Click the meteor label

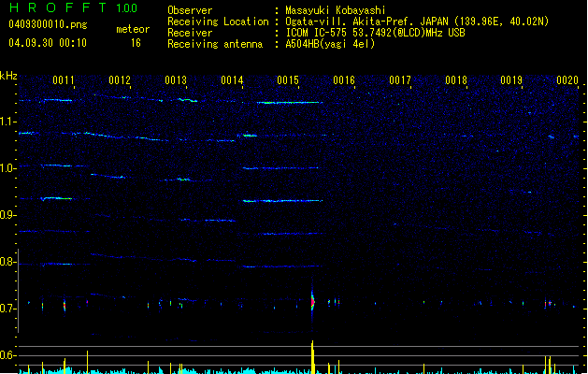click(133, 29)
